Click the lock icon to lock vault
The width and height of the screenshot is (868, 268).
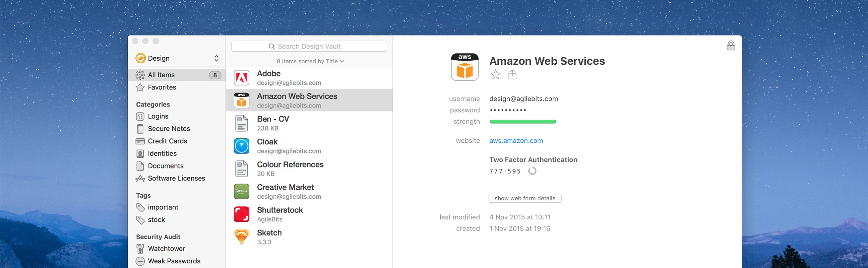731,46
